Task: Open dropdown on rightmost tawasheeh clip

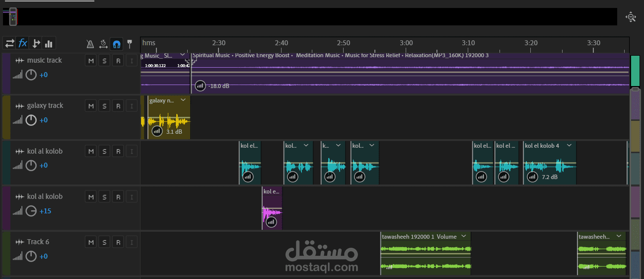Action: 619,236
